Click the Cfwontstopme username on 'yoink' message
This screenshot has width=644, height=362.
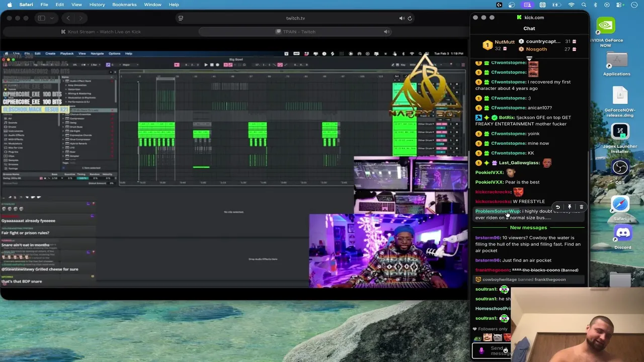pos(508,134)
